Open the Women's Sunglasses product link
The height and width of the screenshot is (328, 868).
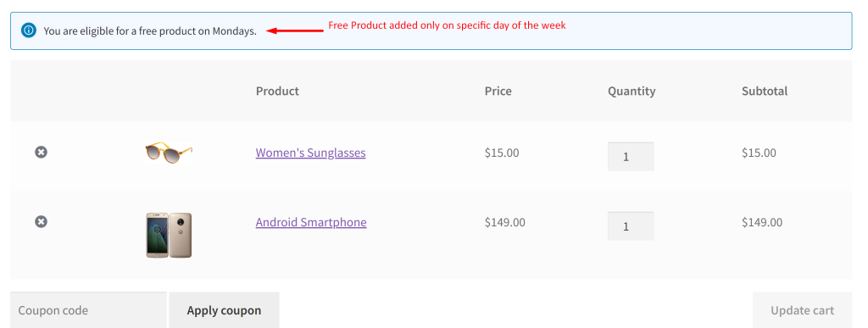point(310,153)
